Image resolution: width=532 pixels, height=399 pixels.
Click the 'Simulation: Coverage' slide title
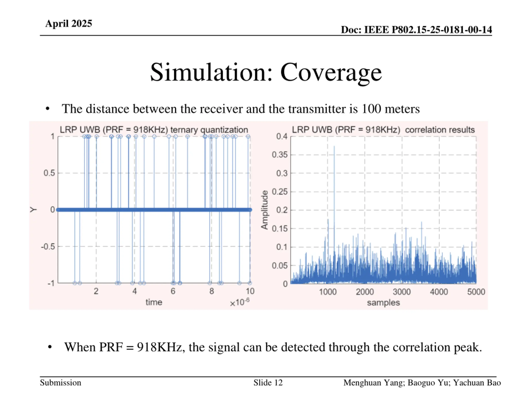point(266,73)
